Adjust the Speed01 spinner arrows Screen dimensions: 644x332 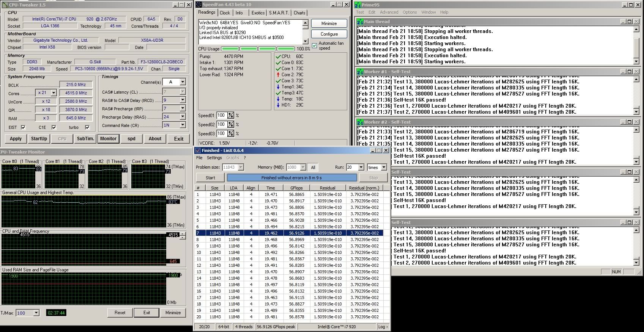click(231, 115)
